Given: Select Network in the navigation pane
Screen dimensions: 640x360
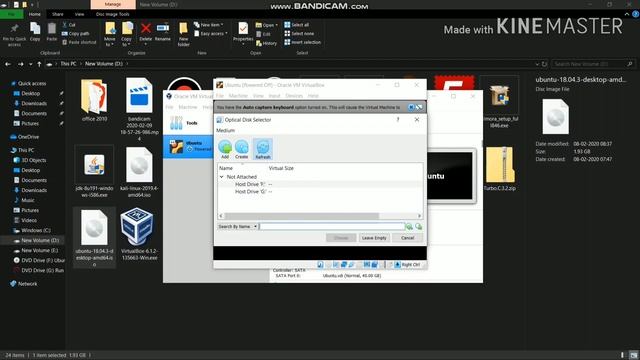Looking at the screenshot, I should (27, 284).
